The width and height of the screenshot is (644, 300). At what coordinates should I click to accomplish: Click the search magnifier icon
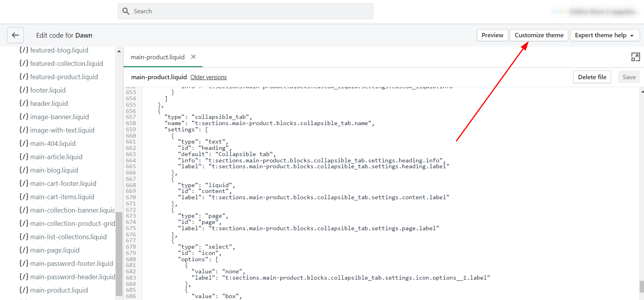pyautogui.click(x=126, y=11)
